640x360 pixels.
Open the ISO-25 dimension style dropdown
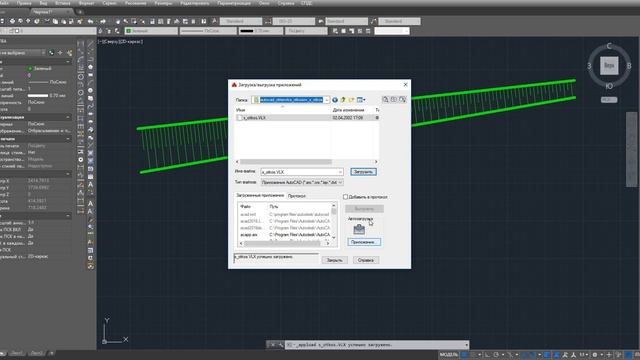coord(293,21)
